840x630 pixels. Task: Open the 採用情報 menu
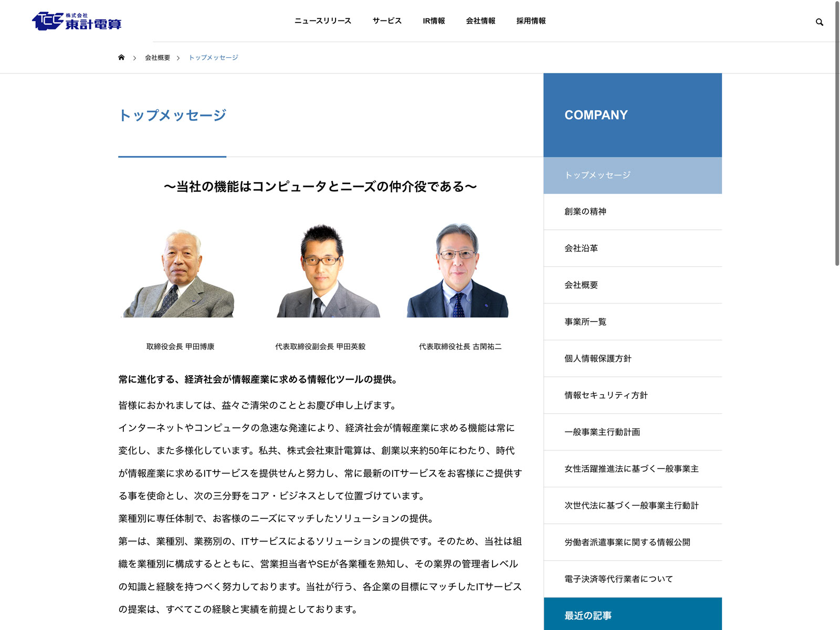(531, 21)
